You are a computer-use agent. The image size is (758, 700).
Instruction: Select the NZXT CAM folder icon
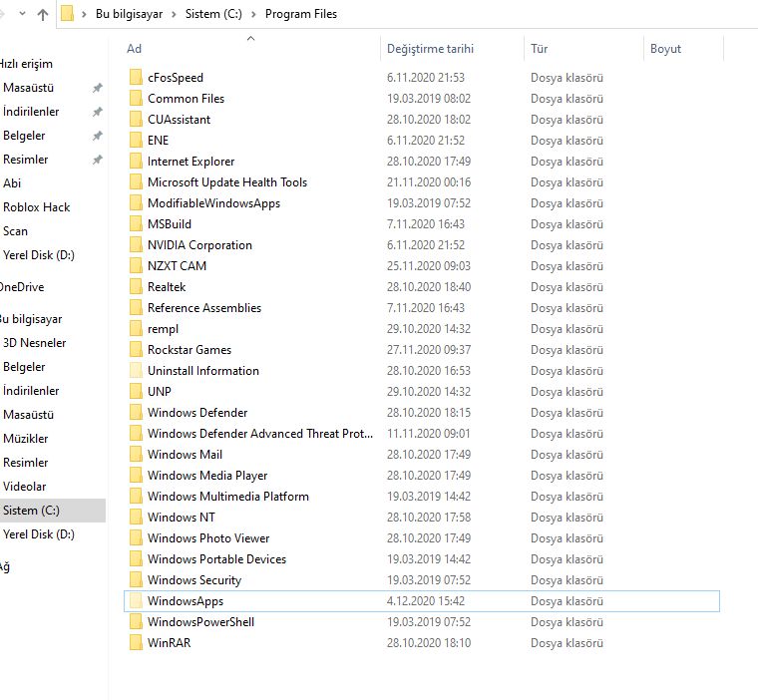(x=136, y=266)
